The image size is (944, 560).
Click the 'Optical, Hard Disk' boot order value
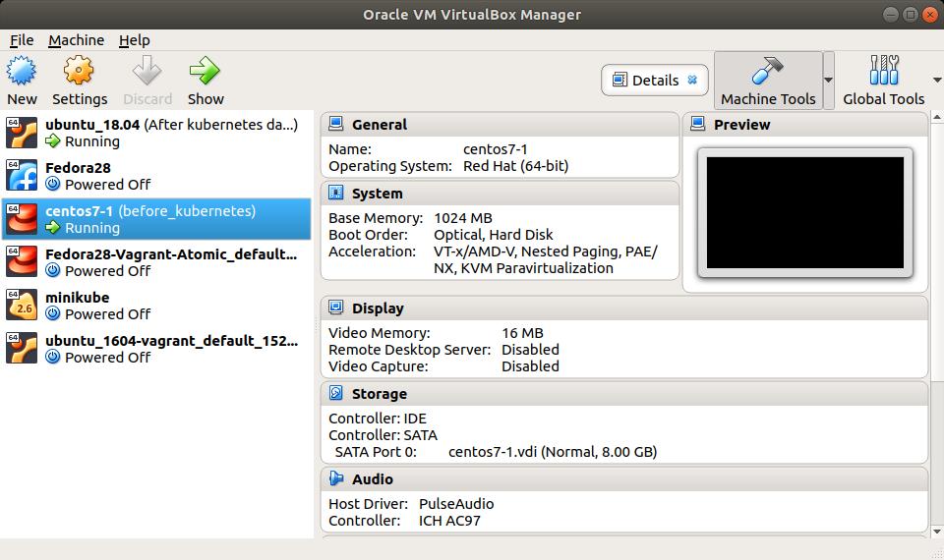point(493,235)
